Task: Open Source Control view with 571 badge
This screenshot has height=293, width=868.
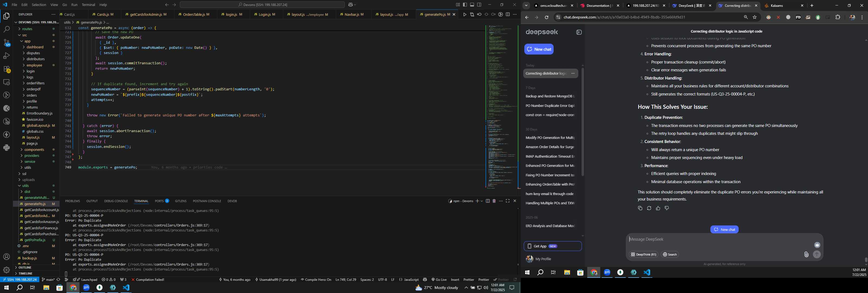Action: (7, 43)
